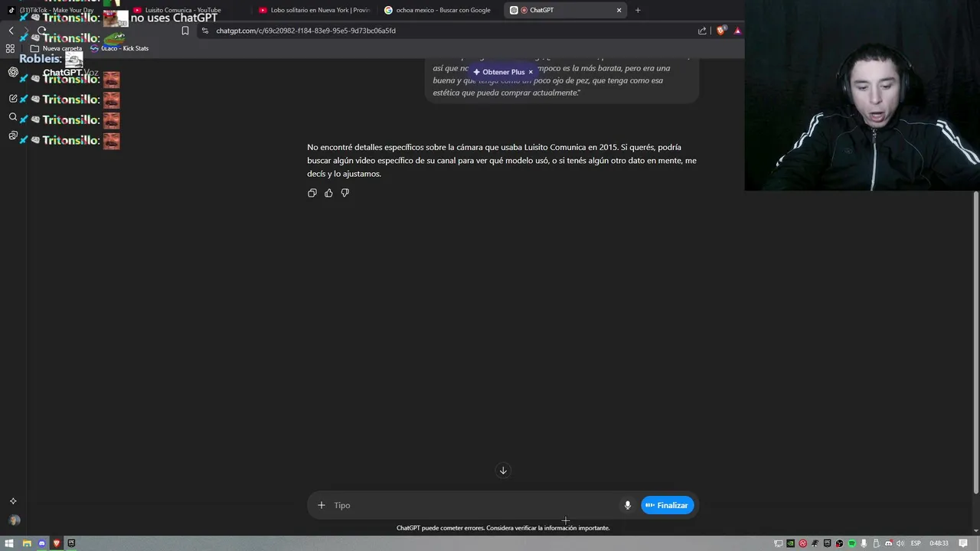The image size is (980, 551).
Task: Close the ChatGPT browser tab
Action: pos(619,10)
